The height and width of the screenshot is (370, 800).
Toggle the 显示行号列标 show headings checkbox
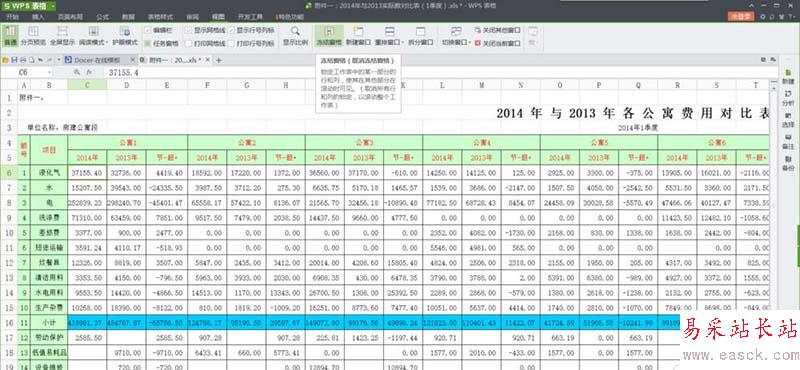pyautogui.click(x=232, y=31)
